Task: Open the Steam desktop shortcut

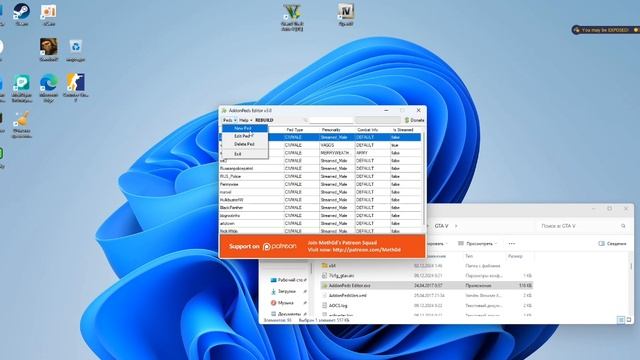Action: (21, 13)
